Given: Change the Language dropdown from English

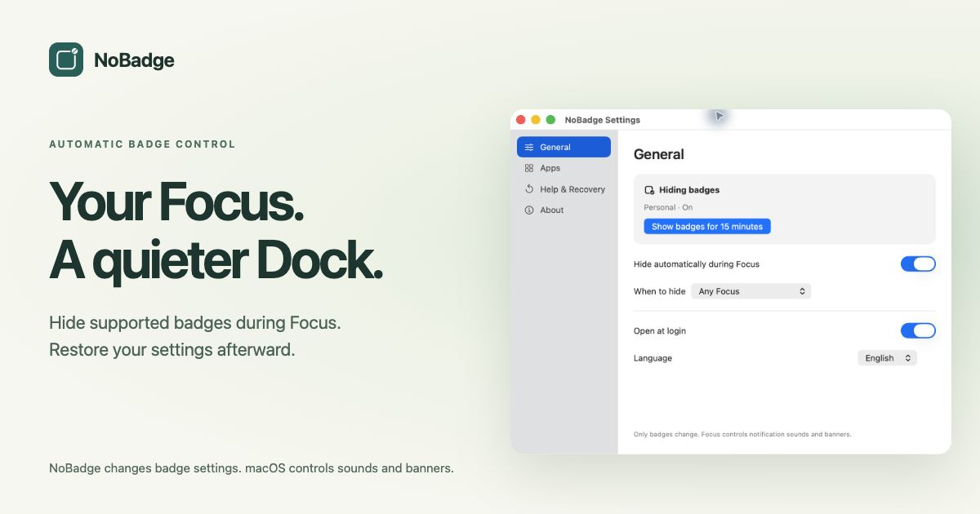Looking at the screenshot, I should click(x=887, y=358).
